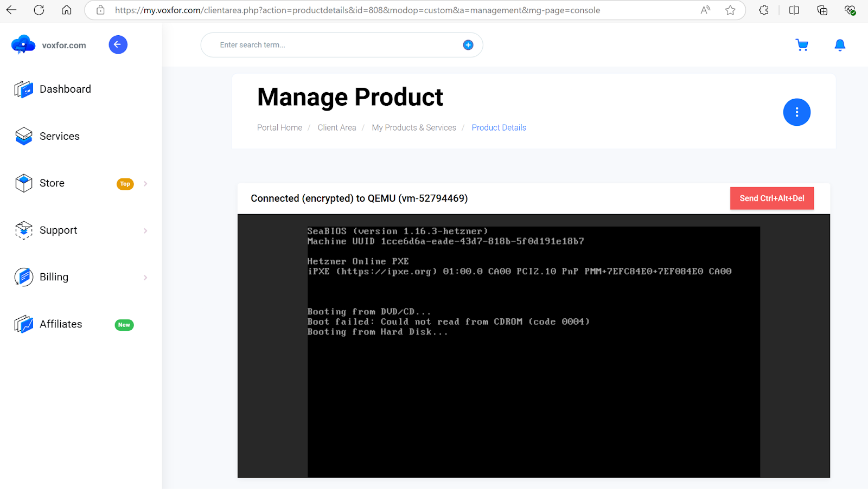Collapse the sidebar with the blue arrow

coord(118,44)
